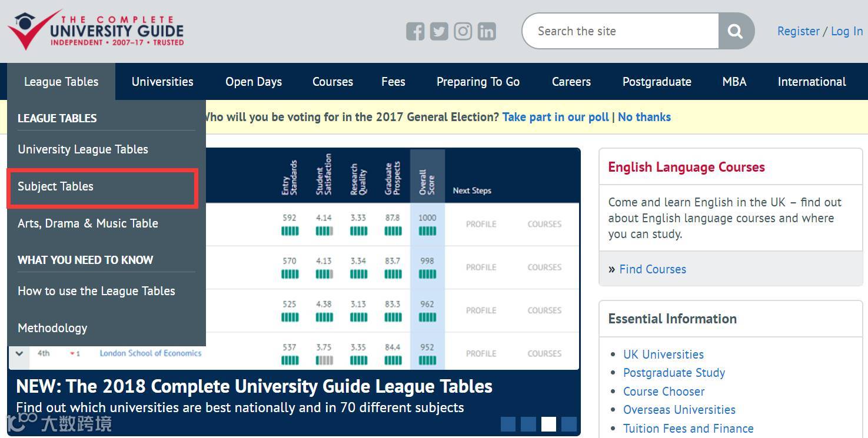868x438 pixels.
Task: Click the Find Courses link
Action: pyautogui.click(x=653, y=269)
